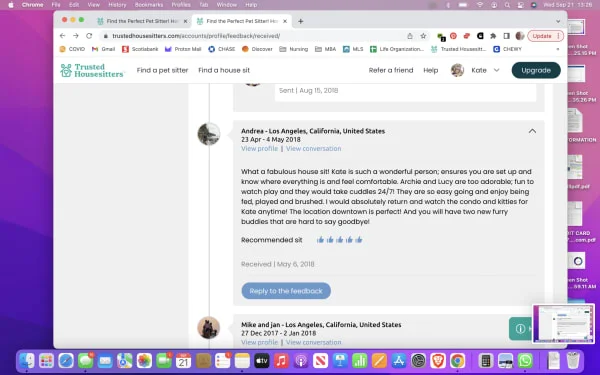Open the Bookmarks menu
The height and width of the screenshot is (375, 600).
[x=149, y=5]
